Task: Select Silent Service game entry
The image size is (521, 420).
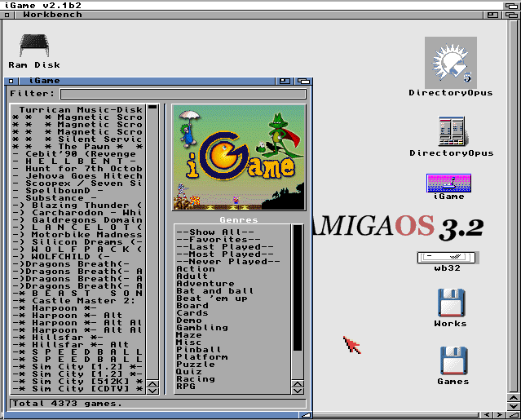Action: 77,139
